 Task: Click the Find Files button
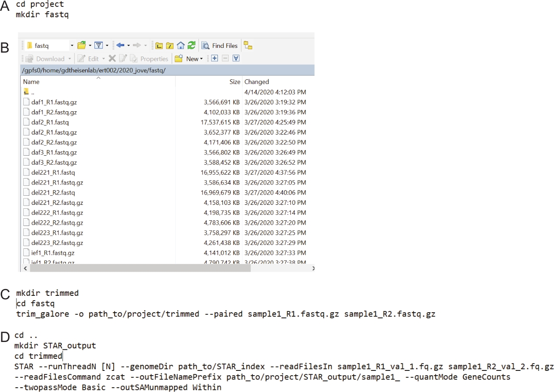coord(220,45)
